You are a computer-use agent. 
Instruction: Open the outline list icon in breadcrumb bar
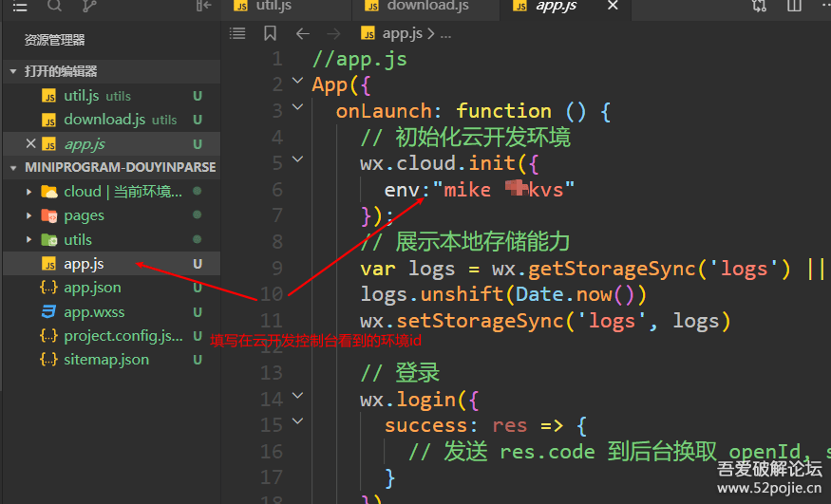point(237,34)
